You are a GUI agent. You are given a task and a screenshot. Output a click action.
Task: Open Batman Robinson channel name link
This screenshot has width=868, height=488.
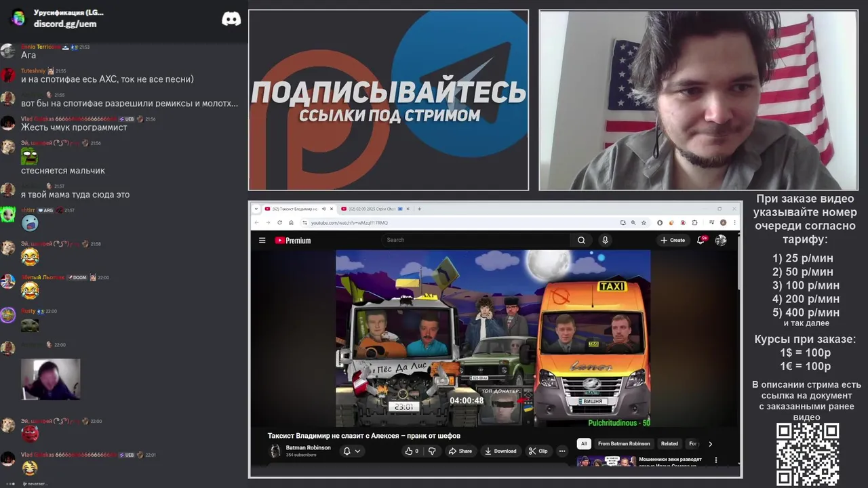(x=308, y=447)
